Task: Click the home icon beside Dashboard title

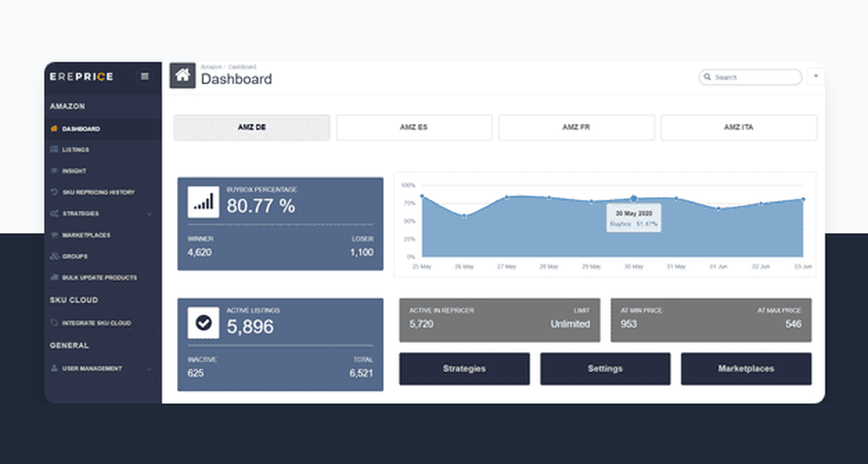Action: click(x=182, y=75)
